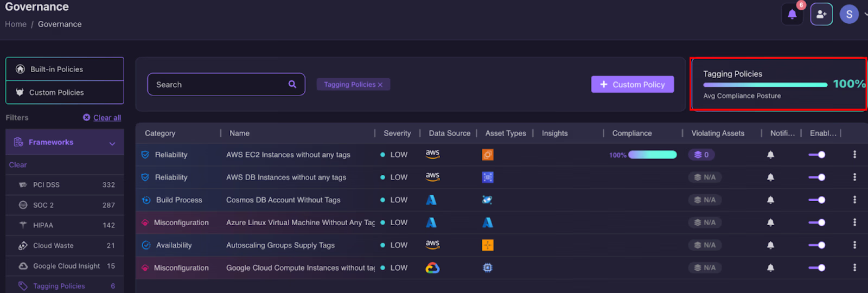The width and height of the screenshot is (868, 293).
Task: Click the Violating Assets column header
Action: coord(718,133)
